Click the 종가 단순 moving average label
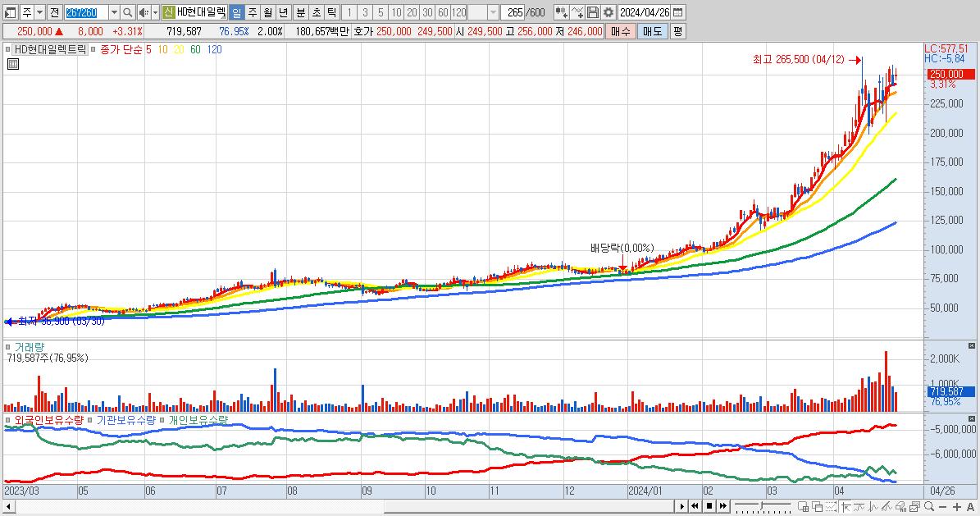The width and height of the screenshot is (980, 516). pyautogui.click(x=121, y=49)
